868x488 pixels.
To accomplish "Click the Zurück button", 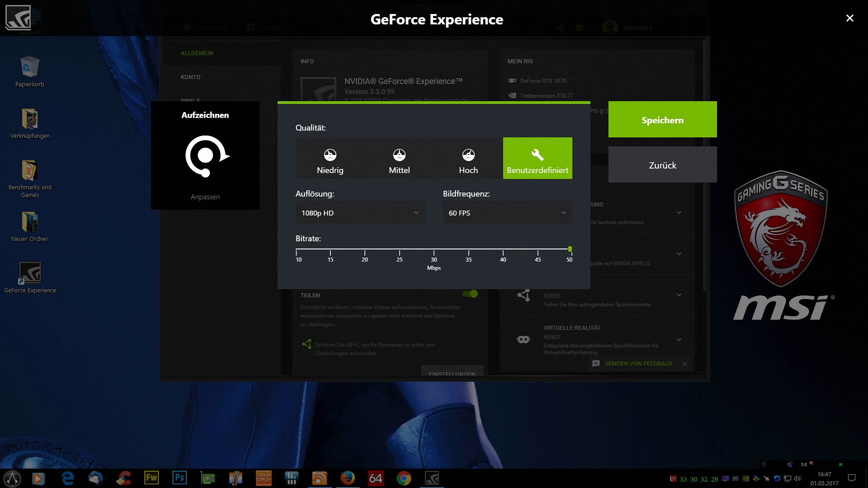I will [662, 165].
